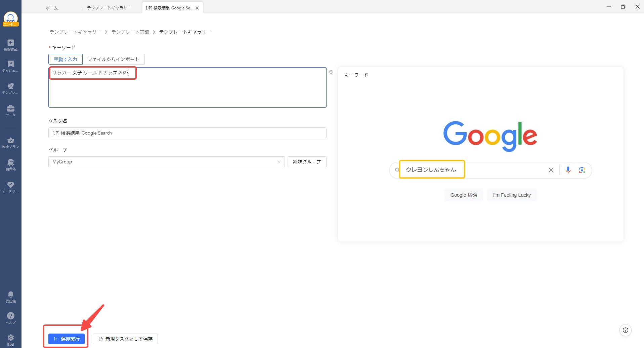Screen dimensions: 644x348
Task: Open the automation (自動化) sidebar icon
Action: (11, 164)
